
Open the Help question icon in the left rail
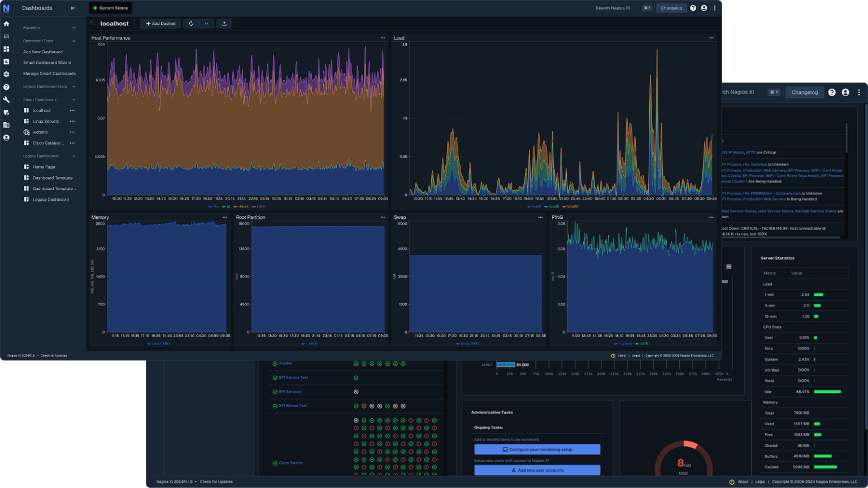[6, 87]
